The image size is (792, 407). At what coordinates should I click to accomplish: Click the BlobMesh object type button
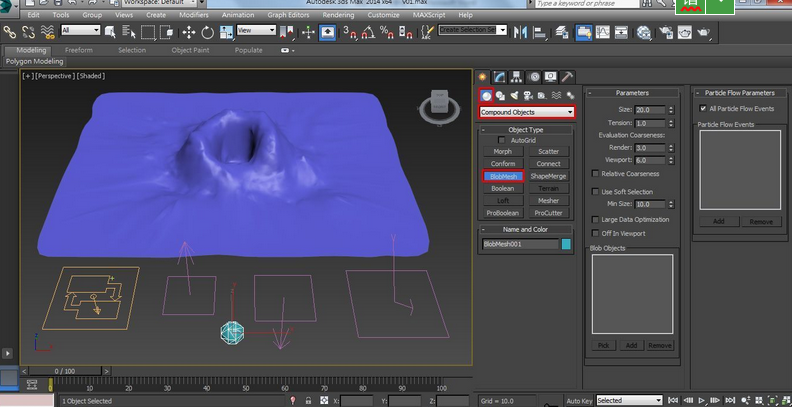click(x=503, y=176)
